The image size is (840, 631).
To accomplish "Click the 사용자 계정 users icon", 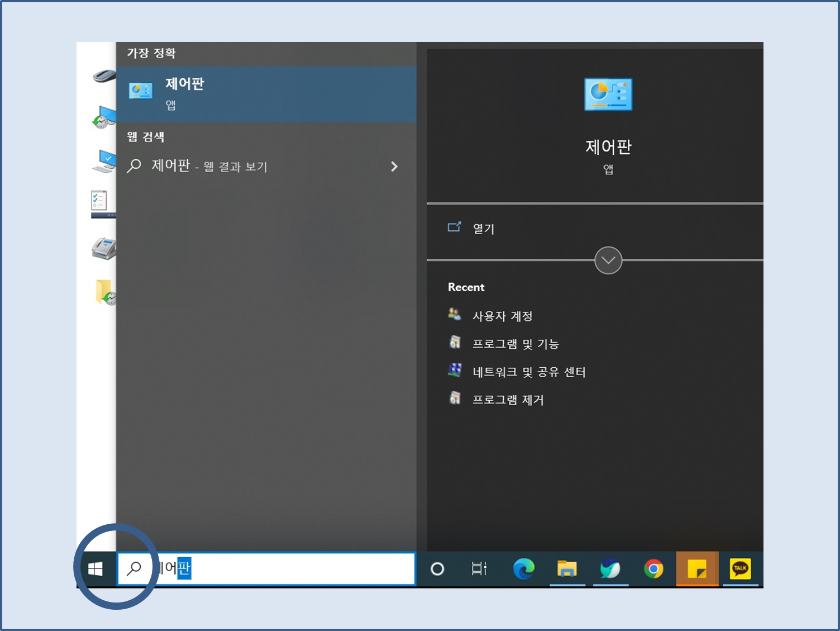I will pyautogui.click(x=455, y=314).
